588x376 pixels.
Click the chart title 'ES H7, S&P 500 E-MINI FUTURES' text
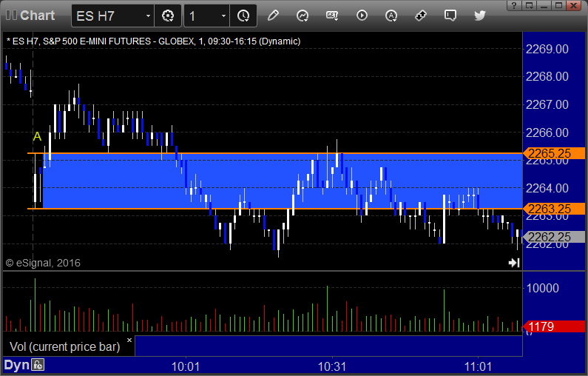click(x=82, y=41)
